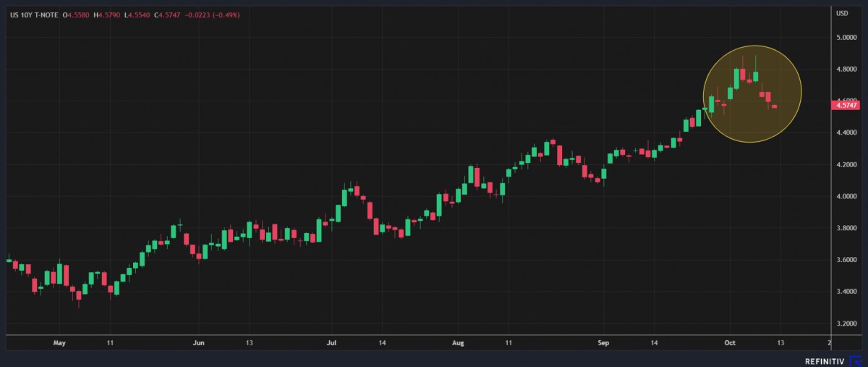Screen dimensions: 868x367
Task: Click the 4.8000 price axis label
Action: pos(846,69)
